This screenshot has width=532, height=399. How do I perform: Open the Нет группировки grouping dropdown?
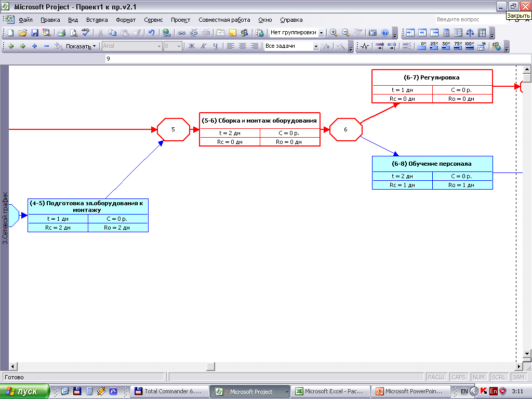point(321,33)
